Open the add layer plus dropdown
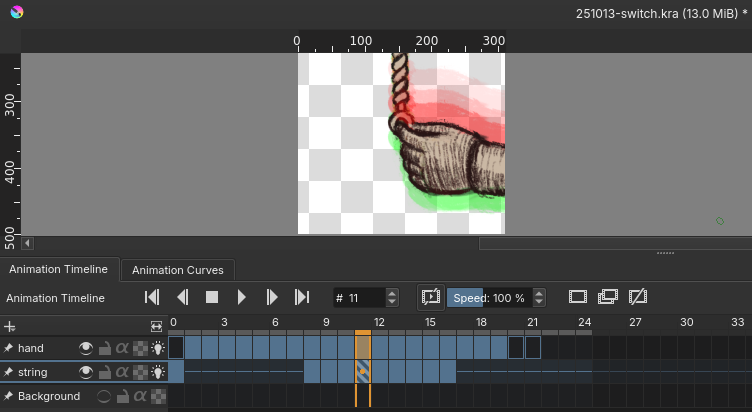Viewport: 752px width, 412px height. tap(10, 326)
